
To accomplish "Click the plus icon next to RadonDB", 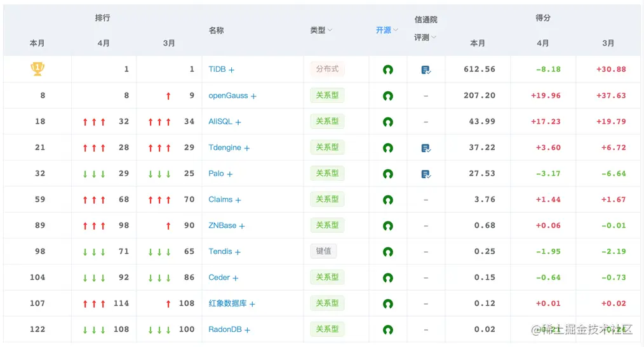I will click(247, 330).
